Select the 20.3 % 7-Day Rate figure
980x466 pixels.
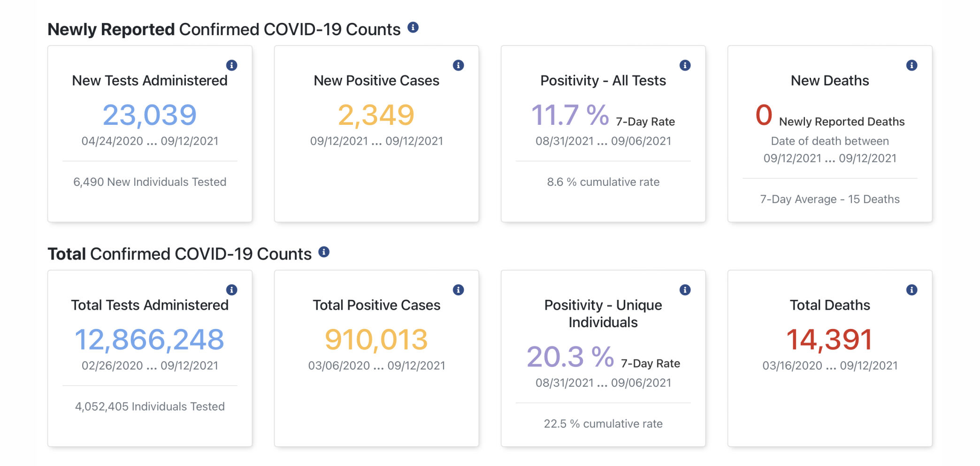(x=570, y=356)
